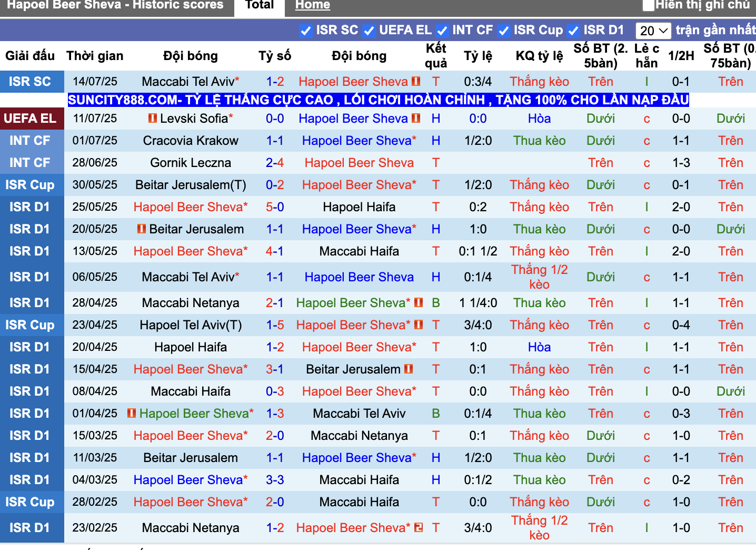Image resolution: width=756 pixels, height=550 pixels.
Task: Uncheck the UEFA EL filter checkbox
Action: click(x=369, y=31)
